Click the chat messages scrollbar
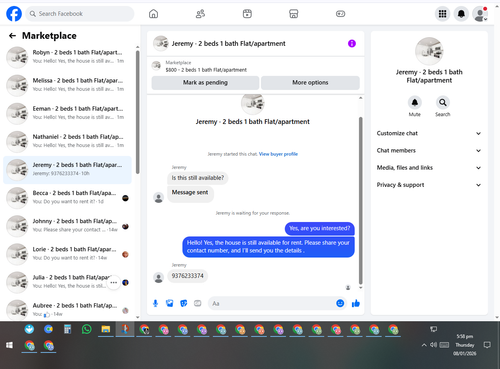This screenshot has width=500, height=369. pyautogui.click(x=360, y=200)
